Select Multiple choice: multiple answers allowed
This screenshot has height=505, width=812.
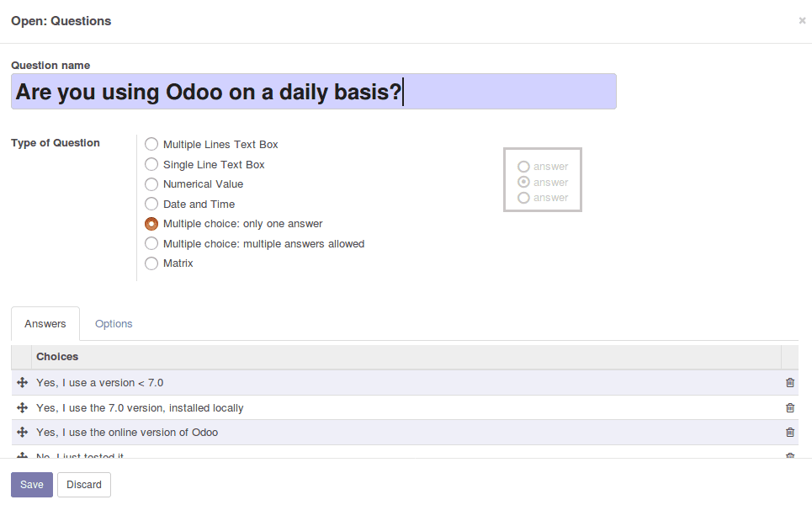(x=151, y=244)
